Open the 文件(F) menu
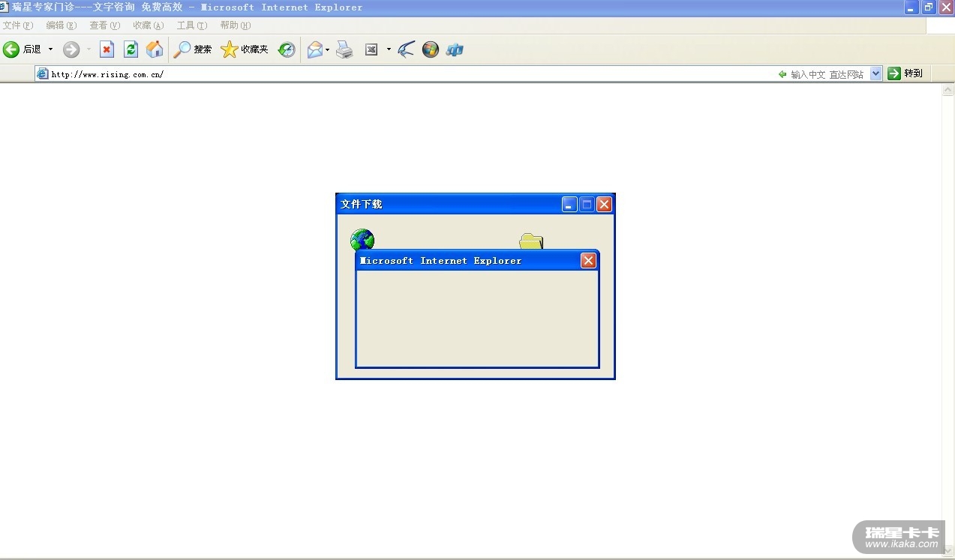The image size is (955, 560). pos(18,25)
